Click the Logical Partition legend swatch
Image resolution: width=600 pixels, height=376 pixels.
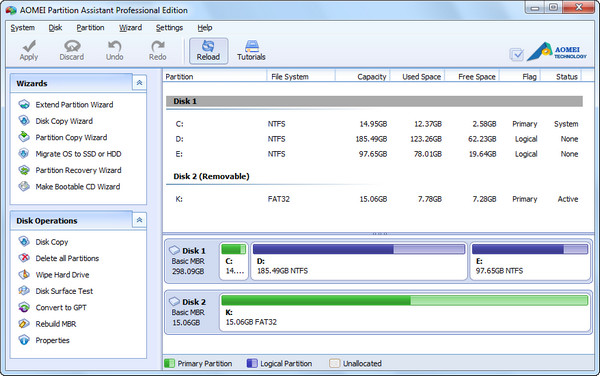(252, 363)
